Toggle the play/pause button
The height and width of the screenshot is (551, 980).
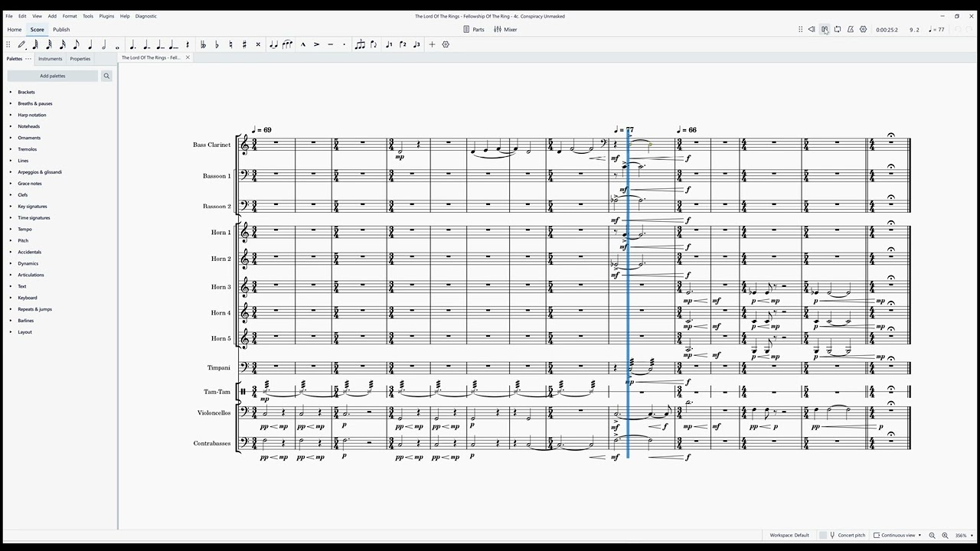pos(825,30)
